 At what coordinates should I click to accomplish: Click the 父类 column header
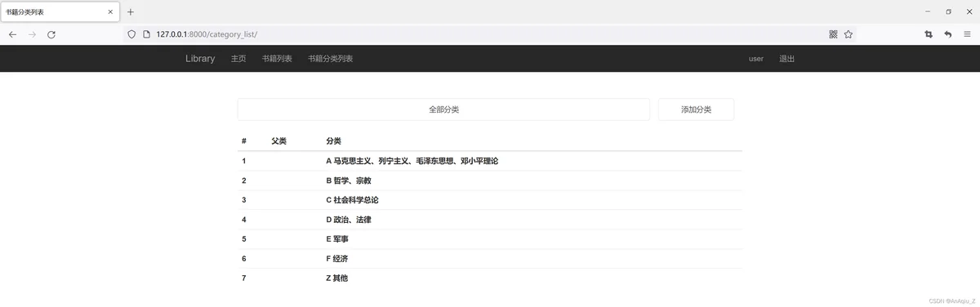[x=279, y=141]
